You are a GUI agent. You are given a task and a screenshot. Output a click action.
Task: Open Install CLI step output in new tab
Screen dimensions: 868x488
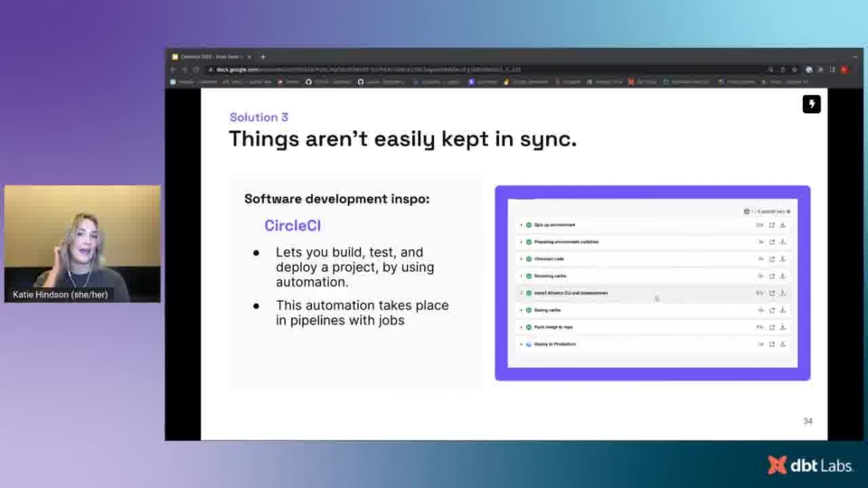pyautogui.click(x=771, y=293)
